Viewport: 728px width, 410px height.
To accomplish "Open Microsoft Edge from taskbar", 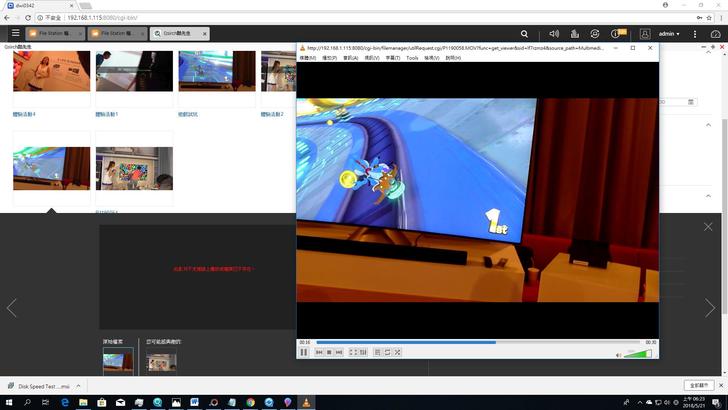I will point(65,403).
